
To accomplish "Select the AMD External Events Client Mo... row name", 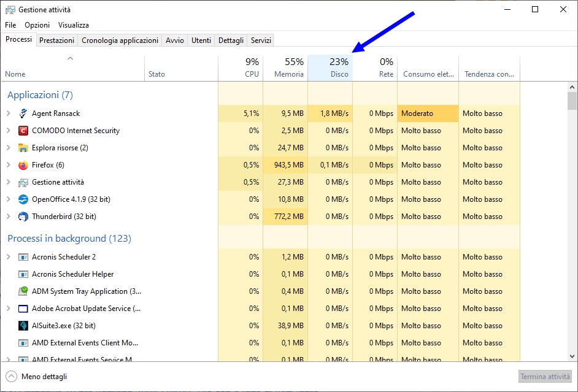I will (85, 343).
